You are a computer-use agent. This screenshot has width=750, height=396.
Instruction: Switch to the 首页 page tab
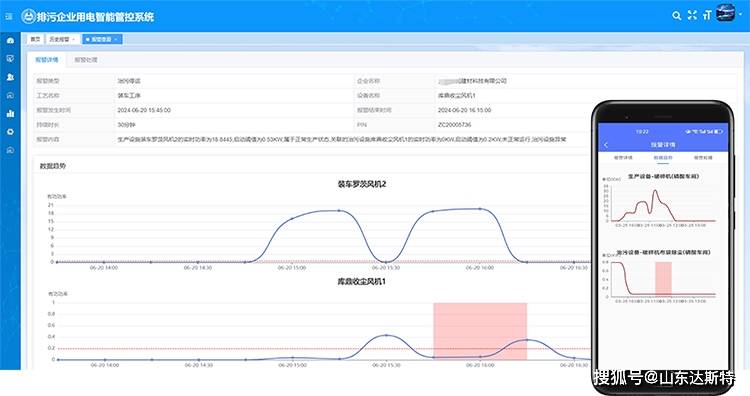point(35,39)
